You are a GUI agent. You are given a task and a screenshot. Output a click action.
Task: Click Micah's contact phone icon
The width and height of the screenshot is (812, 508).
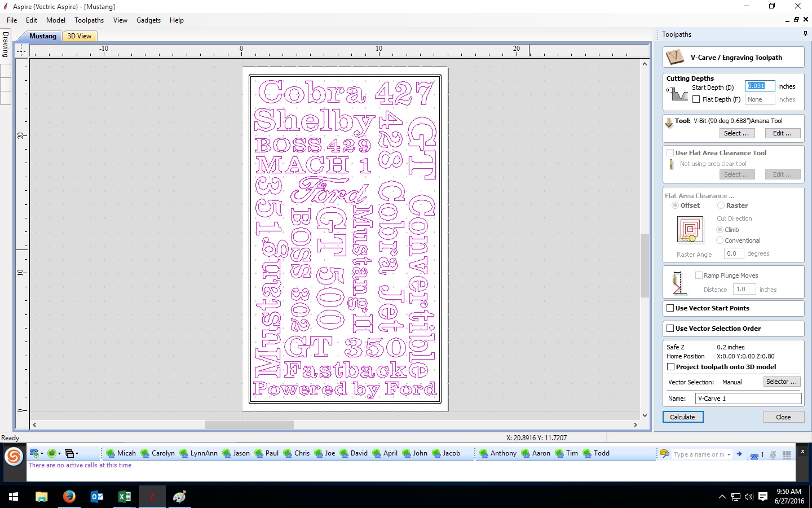111,453
